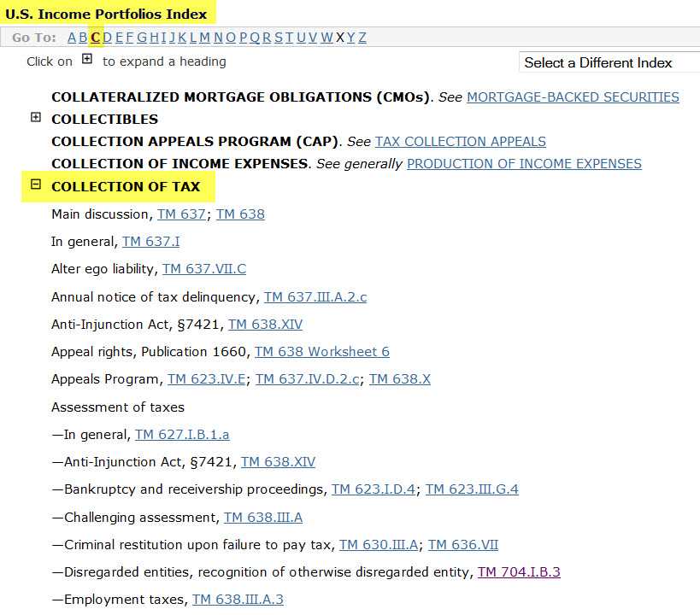Open MORTGAGE-BACKED SECURITIES cross-reference

(573, 97)
